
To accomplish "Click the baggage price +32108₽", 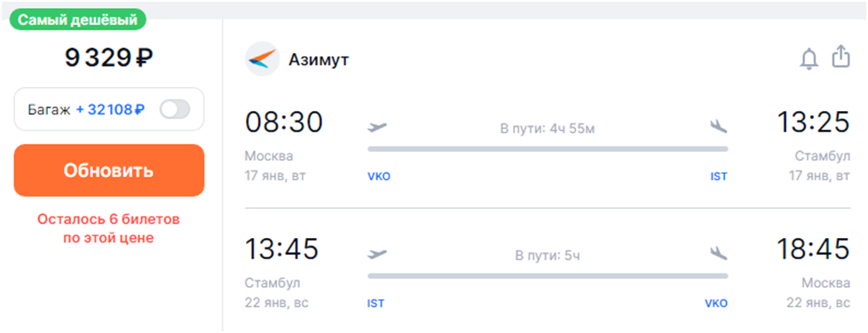I will pyautogui.click(x=110, y=110).
